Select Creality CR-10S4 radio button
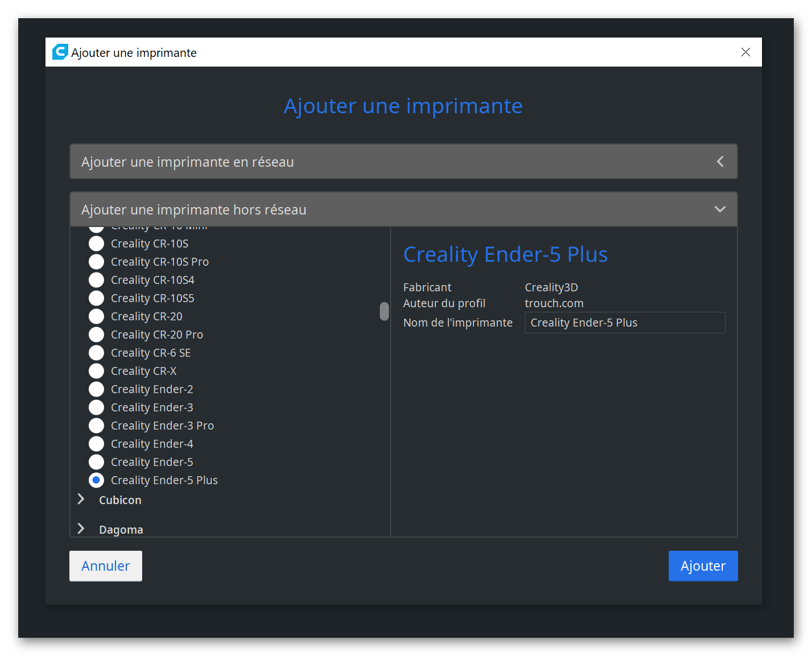812x656 pixels. pos(96,280)
